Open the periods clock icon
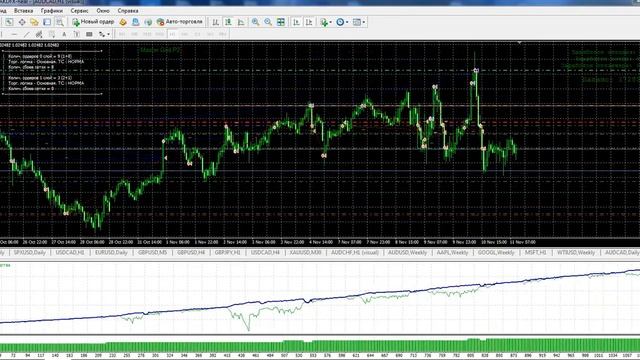640x360 pixels. pyautogui.click(x=340, y=22)
